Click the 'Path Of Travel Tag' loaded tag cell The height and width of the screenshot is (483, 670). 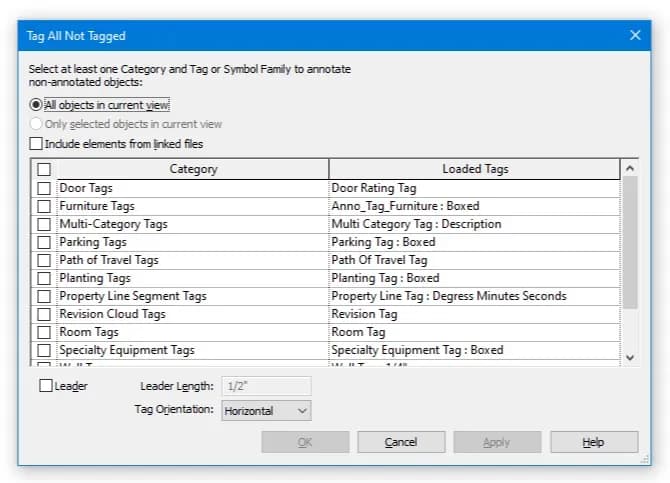(x=474, y=260)
